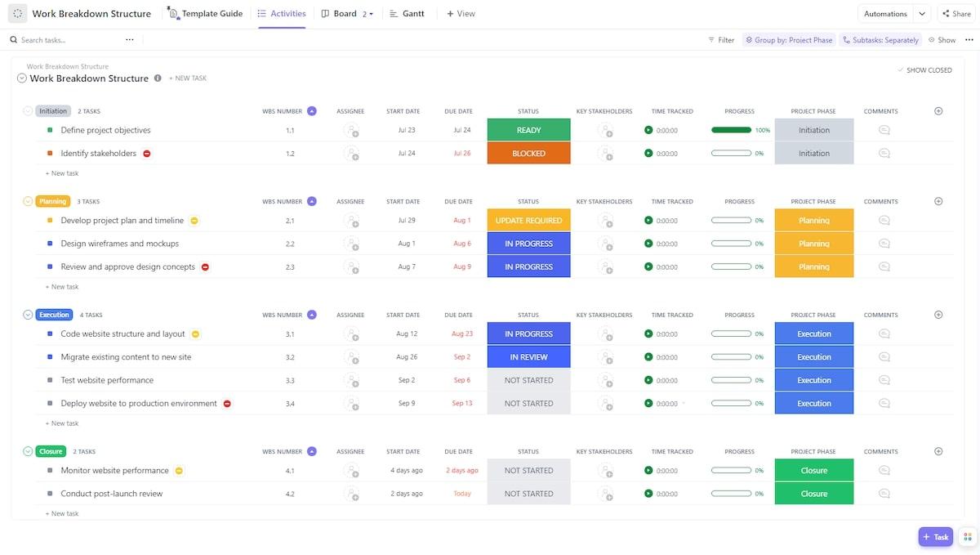Switch to the Gantt tab
The width and height of the screenshot is (980, 555).
[x=406, y=14]
